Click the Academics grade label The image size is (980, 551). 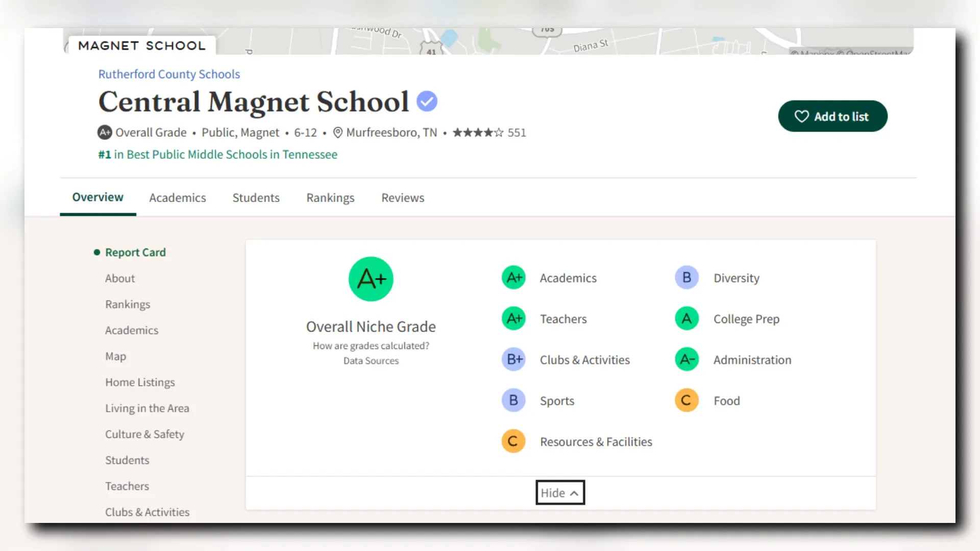(x=568, y=278)
